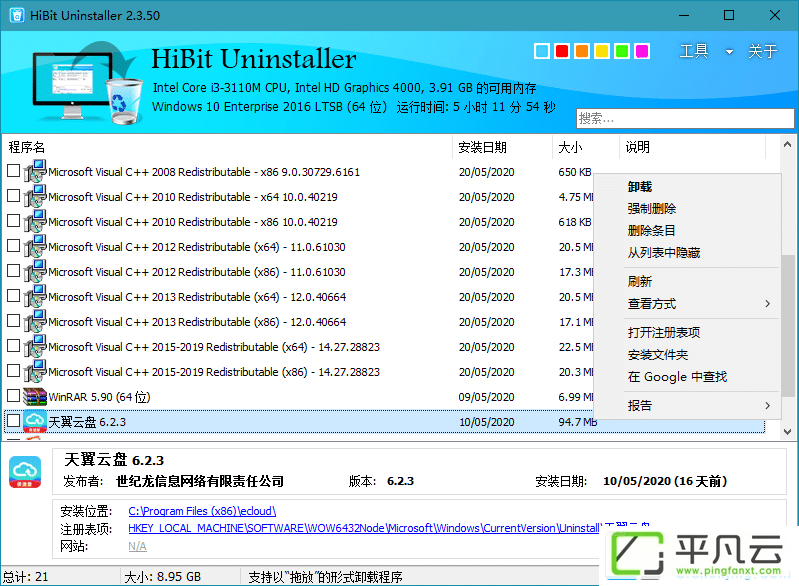Click the 09/05/2020 install date cell
Screen dimensions: 799x586
[486, 397]
